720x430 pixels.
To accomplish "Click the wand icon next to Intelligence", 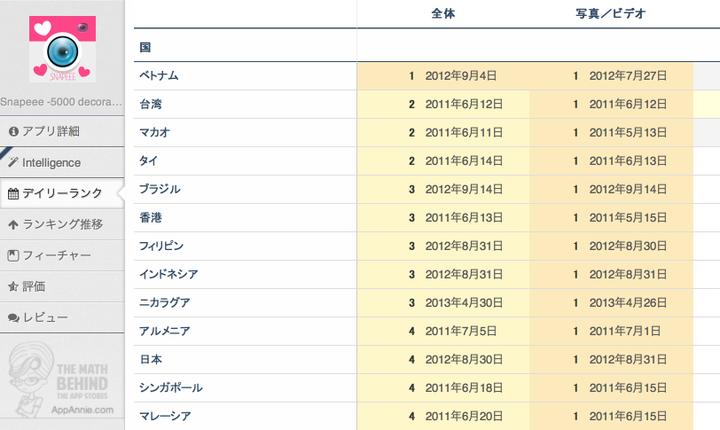I will (x=13, y=162).
